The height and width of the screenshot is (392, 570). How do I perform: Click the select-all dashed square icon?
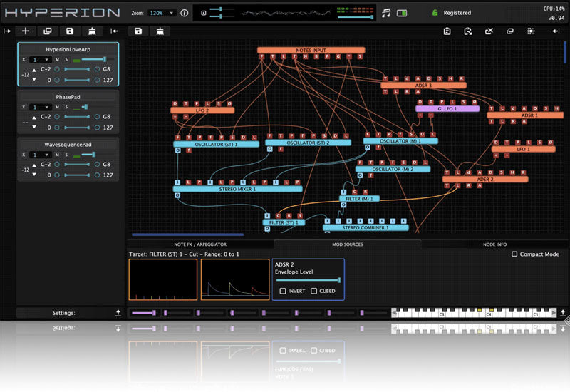coord(531,31)
